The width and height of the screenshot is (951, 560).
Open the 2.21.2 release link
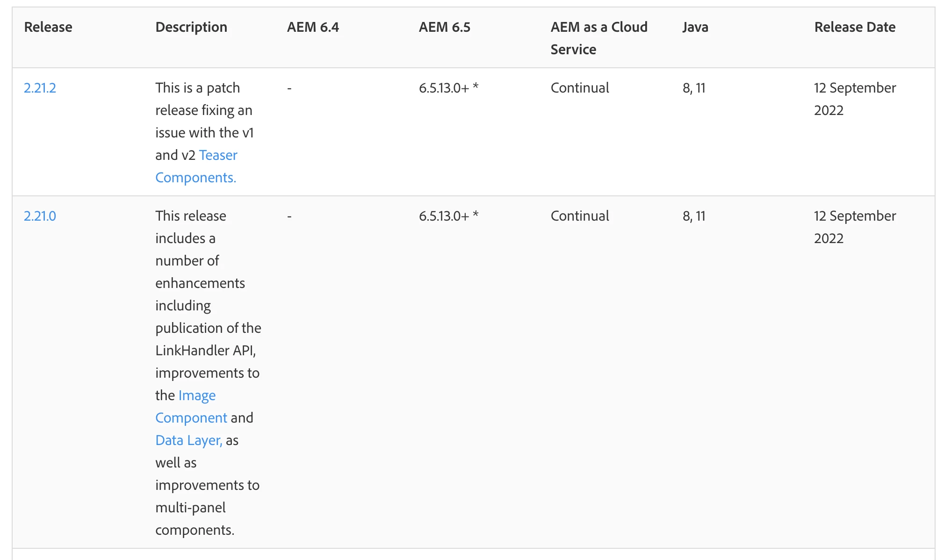(40, 88)
